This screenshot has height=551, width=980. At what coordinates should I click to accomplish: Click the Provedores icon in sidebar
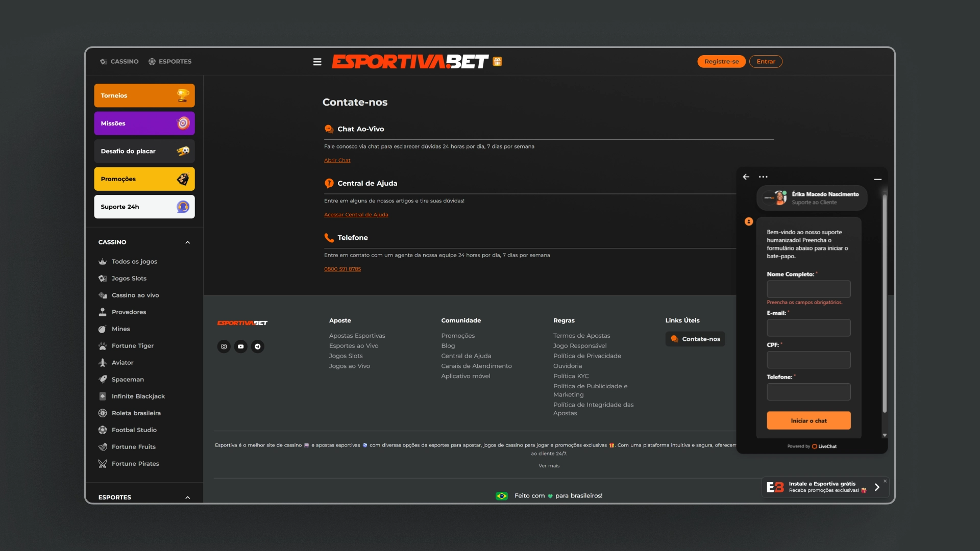[103, 312]
